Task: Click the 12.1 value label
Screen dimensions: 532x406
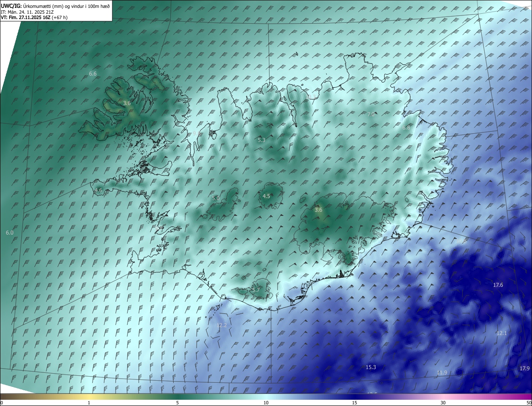Action: click(x=502, y=333)
